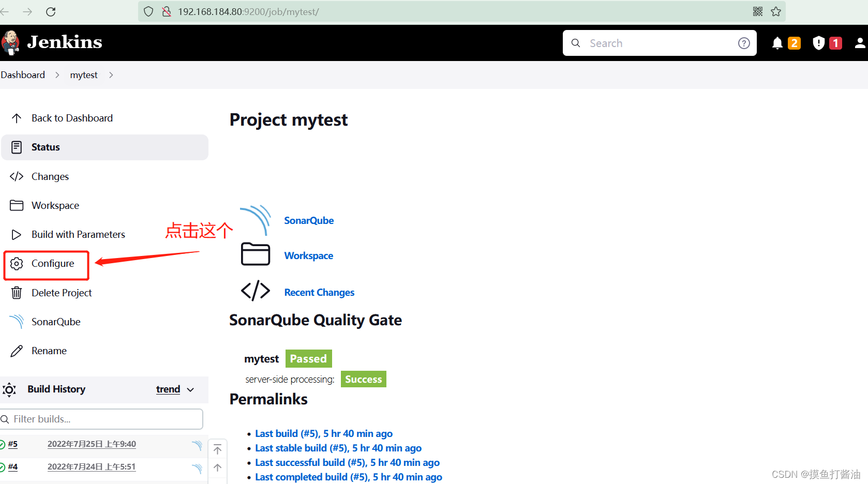
Task: Jump to top of build history arrow
Action: [218, 449]
